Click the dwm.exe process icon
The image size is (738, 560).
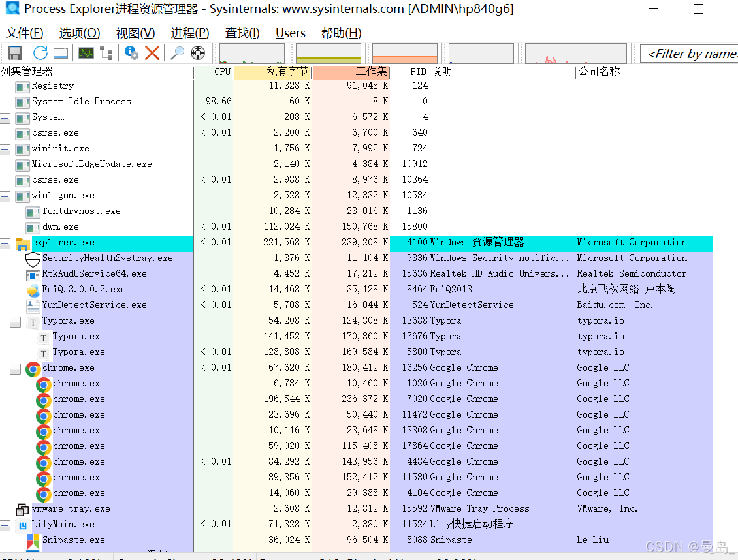point(33,228)
